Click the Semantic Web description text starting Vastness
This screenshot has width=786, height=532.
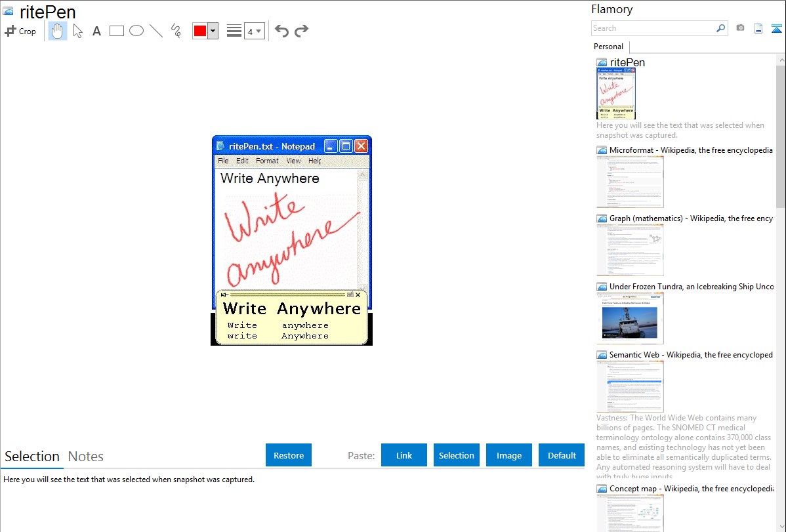684,447
